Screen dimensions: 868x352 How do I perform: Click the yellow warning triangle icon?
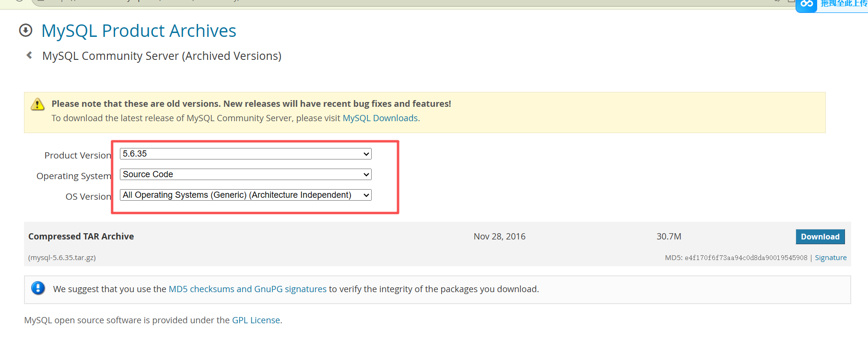[37, 104]
